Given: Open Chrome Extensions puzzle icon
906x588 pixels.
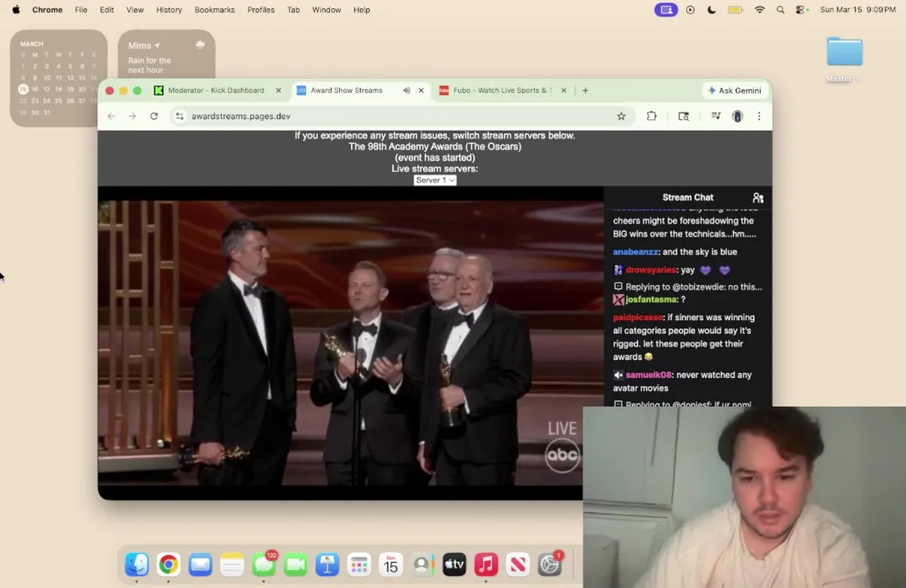Looking at the screenshot, I should [x=652, y=116].
